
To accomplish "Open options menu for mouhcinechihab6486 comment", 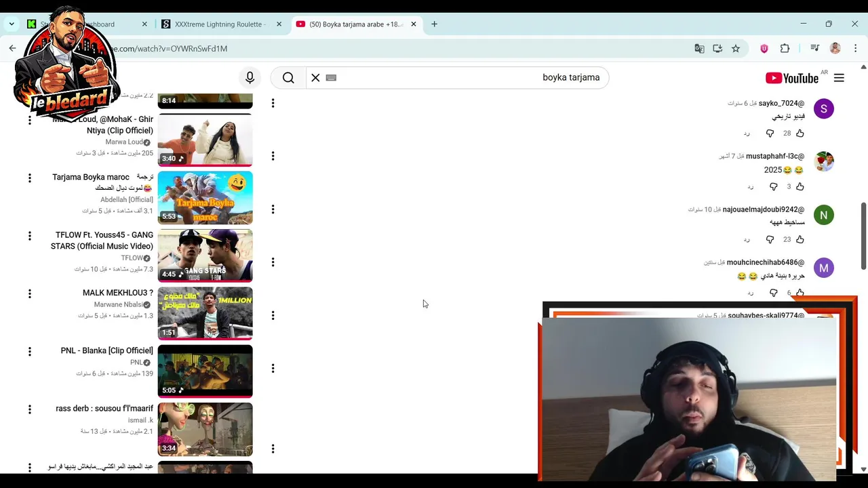I will click(x=273, y=262).
